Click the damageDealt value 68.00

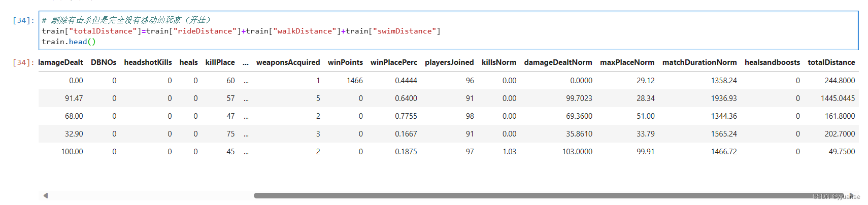pyautogui.click(x=74, y=116)
